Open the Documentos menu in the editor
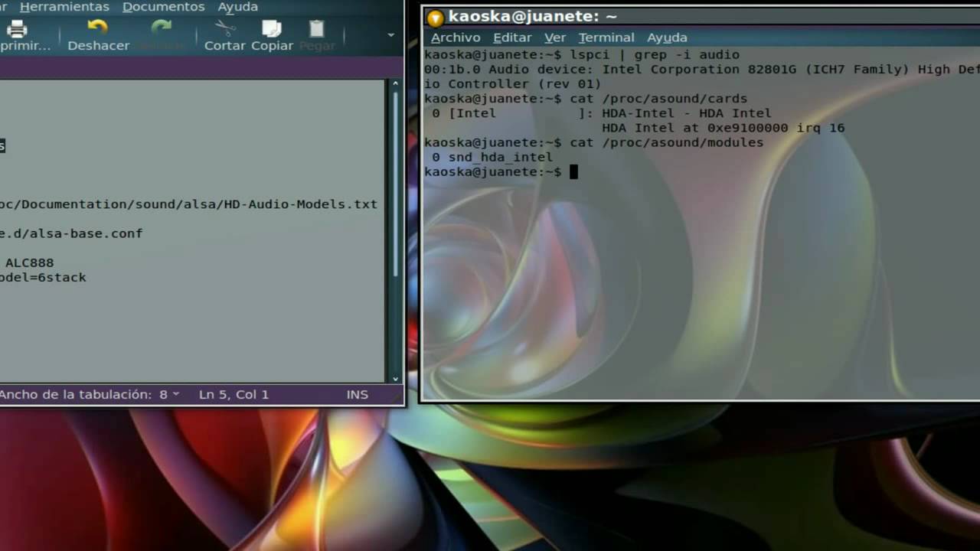Viewport: 980px width, 551px height. [164, 7]
